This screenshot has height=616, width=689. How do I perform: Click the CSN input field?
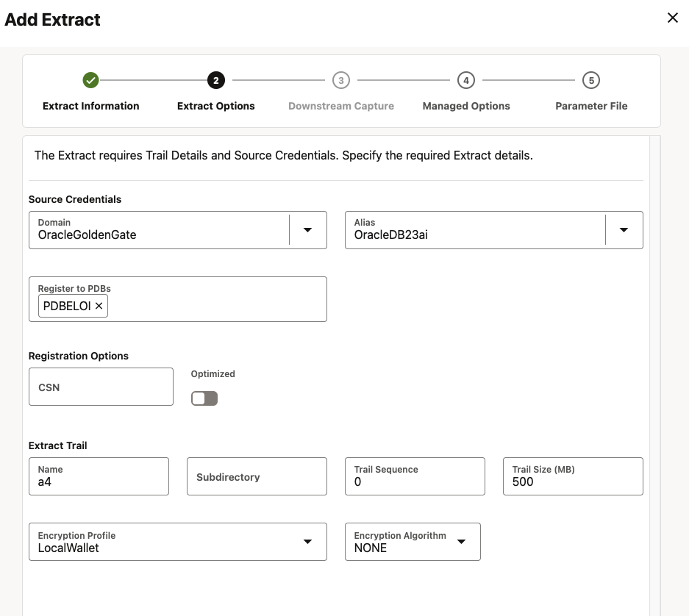tap(101, 386)
